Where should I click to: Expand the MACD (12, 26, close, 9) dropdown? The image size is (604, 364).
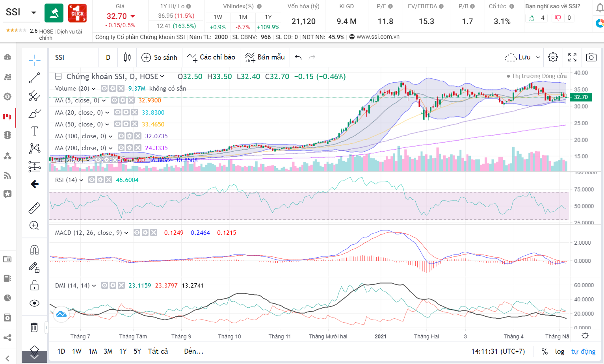click(126, 233)
